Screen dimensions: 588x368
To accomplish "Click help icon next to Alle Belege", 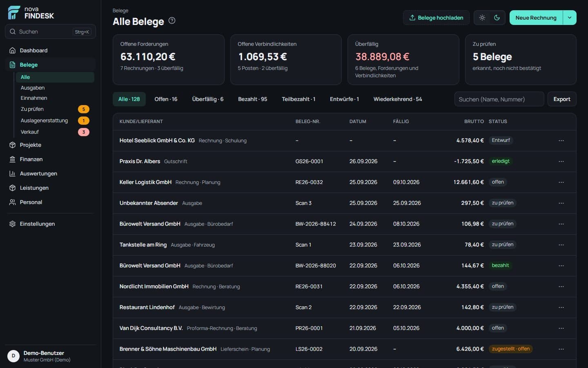I will point(172,20).
